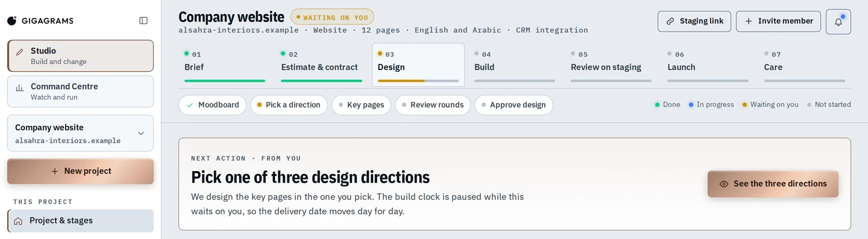Select stage 01 Brief

click(x=225, y=65)
